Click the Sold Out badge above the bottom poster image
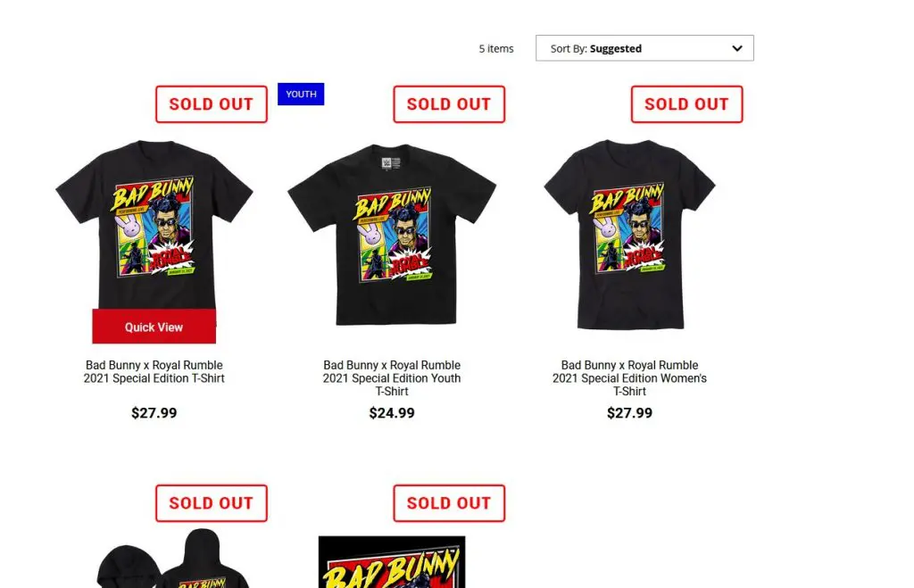The image size is (914, 588). [449, 503]
